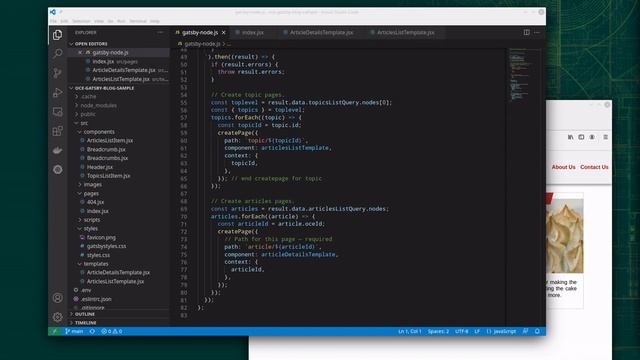Click the Ln 1, Col 1 status
Viewport: 640px width, 360px height.
tap(410, 331)
